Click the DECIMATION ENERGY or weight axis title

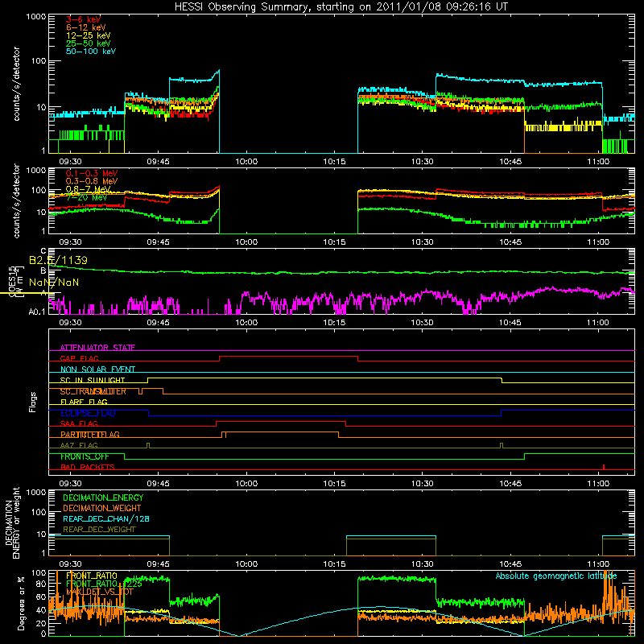coord(12,522)
